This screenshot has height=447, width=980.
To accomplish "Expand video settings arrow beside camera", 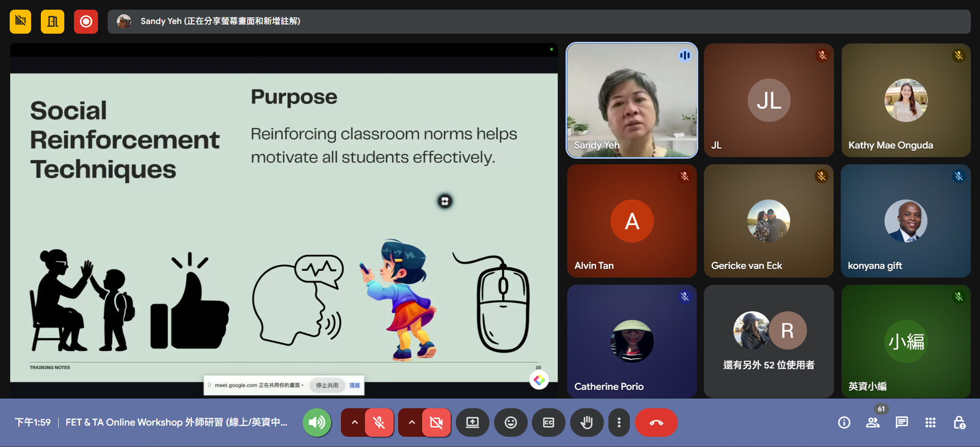I will click(411, 423).
